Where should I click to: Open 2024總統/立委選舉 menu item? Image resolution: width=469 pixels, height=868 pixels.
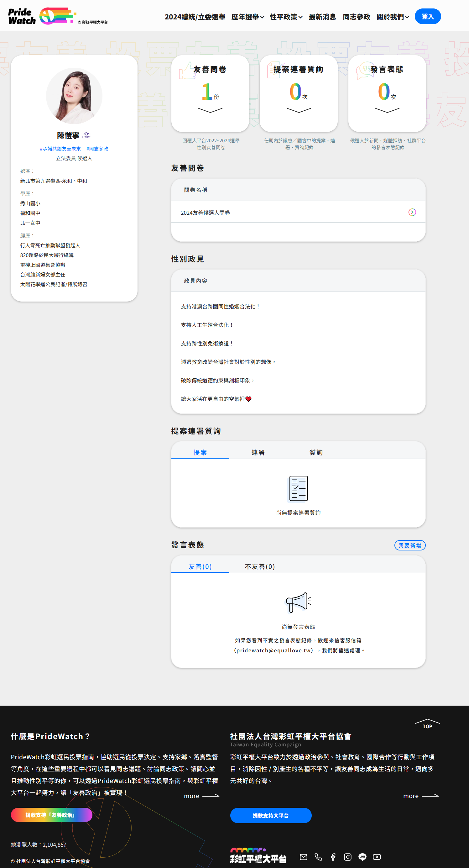195,17
